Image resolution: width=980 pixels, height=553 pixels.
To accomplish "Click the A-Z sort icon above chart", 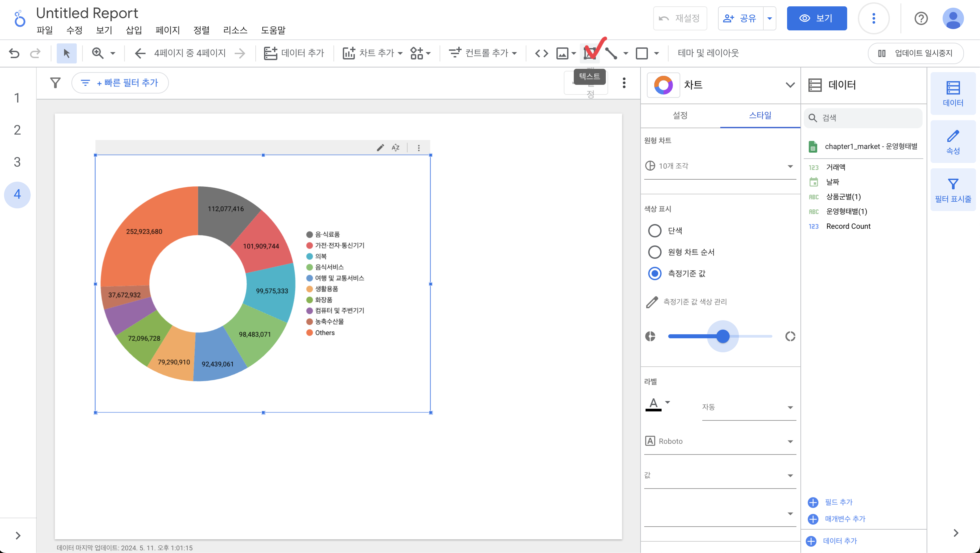I will click(396, 148).
